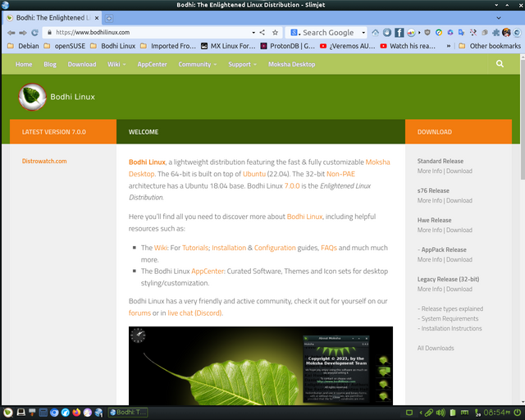Click in the Search Google field
Viewport: 525px width, 420px height.
pos(327,33)
